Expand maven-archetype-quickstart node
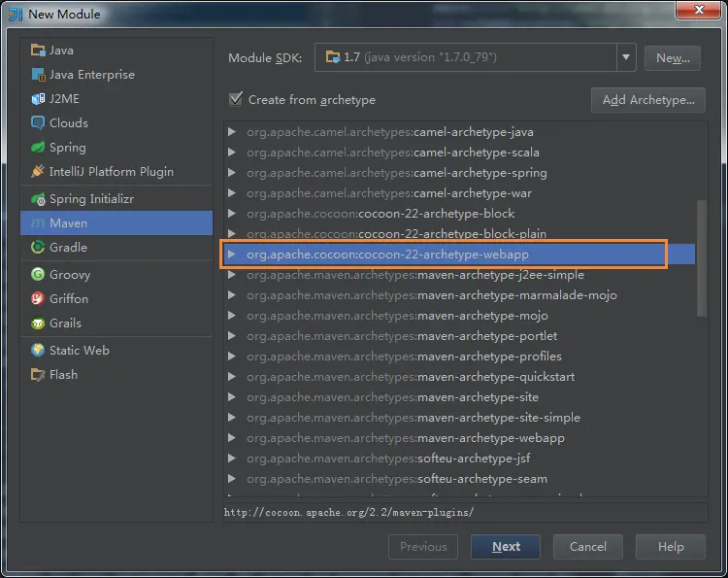This screenshot has width=728, height=578. (x=232, y=376)
